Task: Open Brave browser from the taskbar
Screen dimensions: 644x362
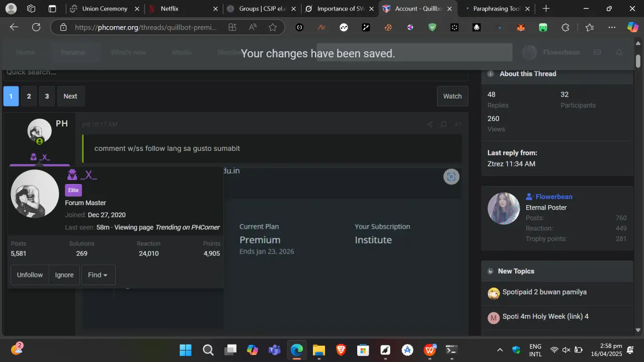Action: click(341, 349)
